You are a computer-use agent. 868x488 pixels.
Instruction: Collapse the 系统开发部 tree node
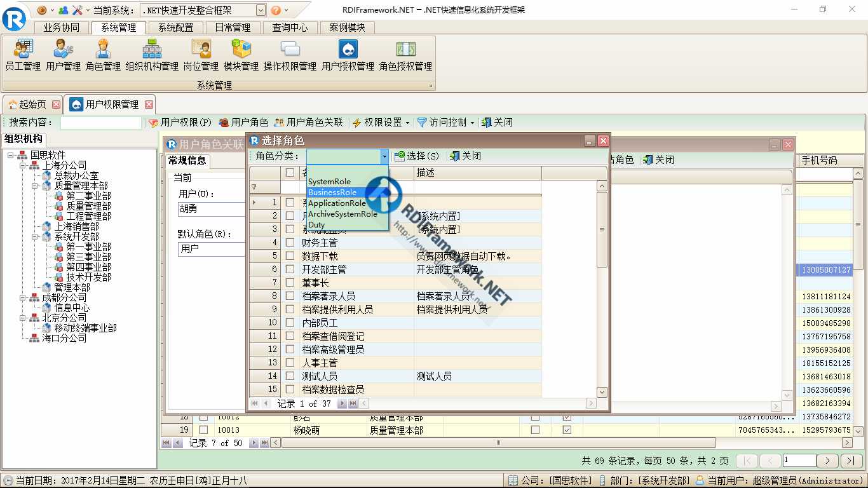coord(35,236)
